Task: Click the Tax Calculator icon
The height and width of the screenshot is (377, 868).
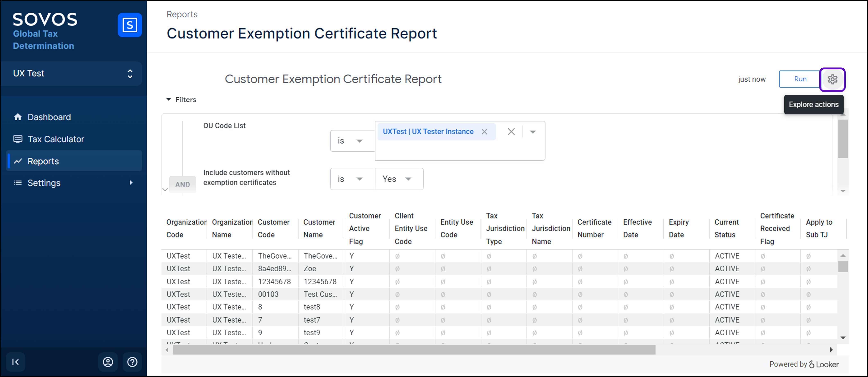Action: [18, 139]
